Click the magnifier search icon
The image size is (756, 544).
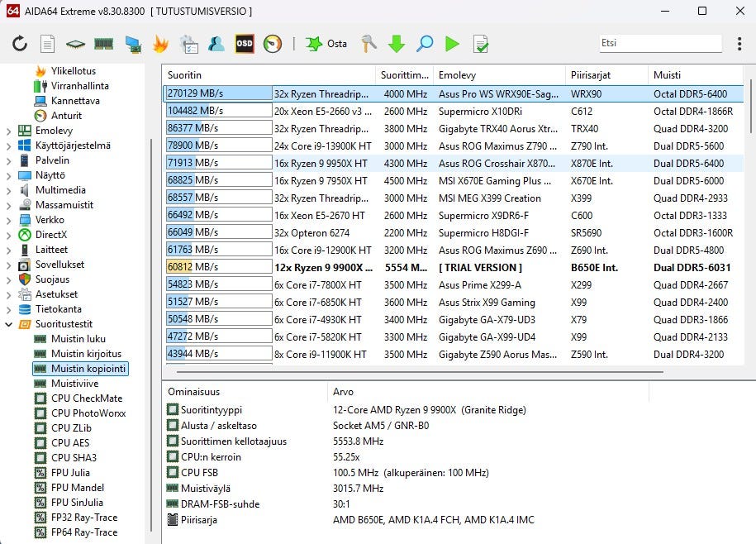[x=425, y=44]
